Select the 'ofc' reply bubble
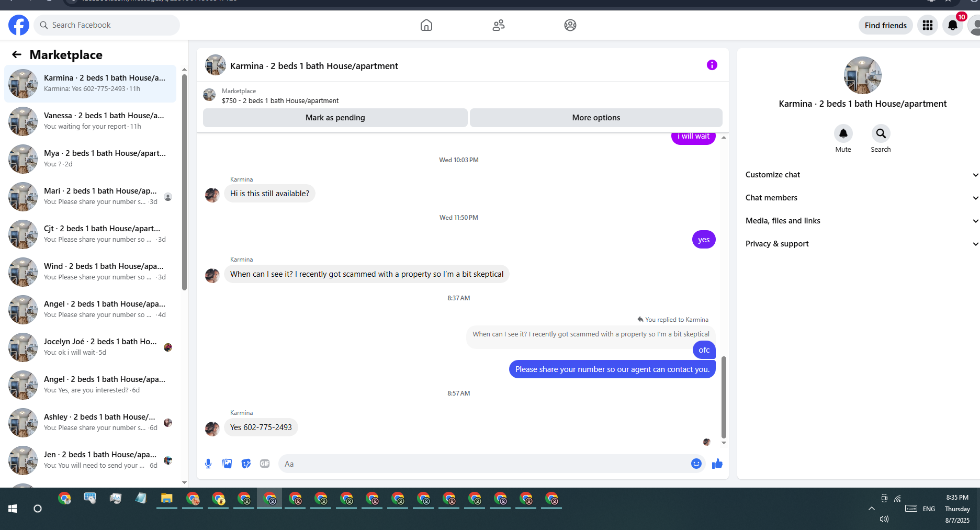 pos(704,350)
